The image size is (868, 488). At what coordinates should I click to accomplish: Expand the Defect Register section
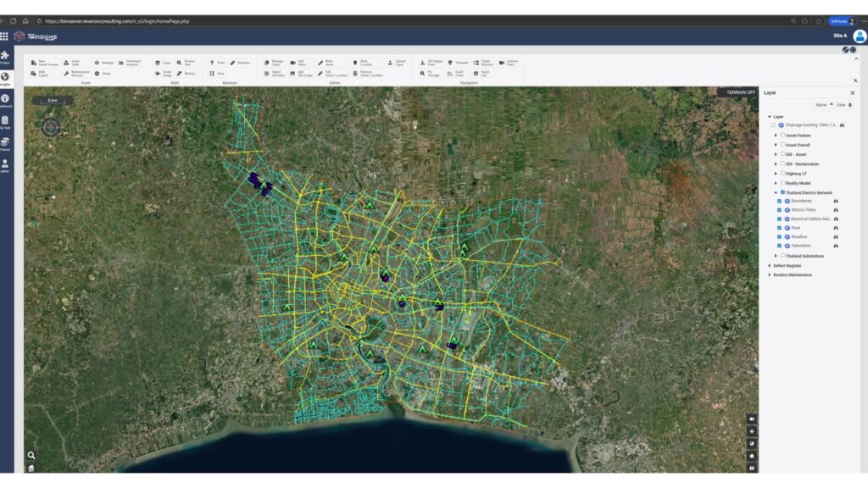770,265
